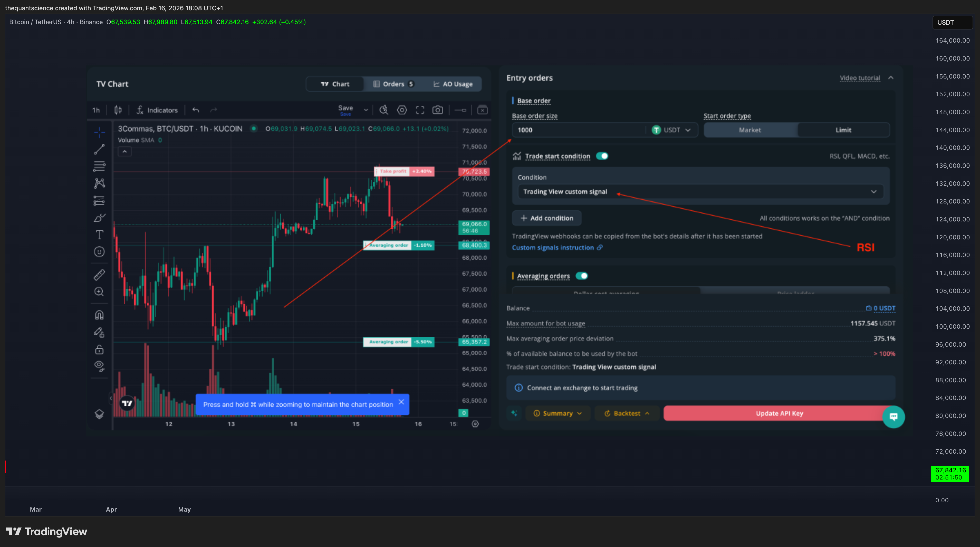Image resolution: width=980 pixels, height=547 pixels.
Task: Activate the zoom in tool
Action: (x=99, y=292)
